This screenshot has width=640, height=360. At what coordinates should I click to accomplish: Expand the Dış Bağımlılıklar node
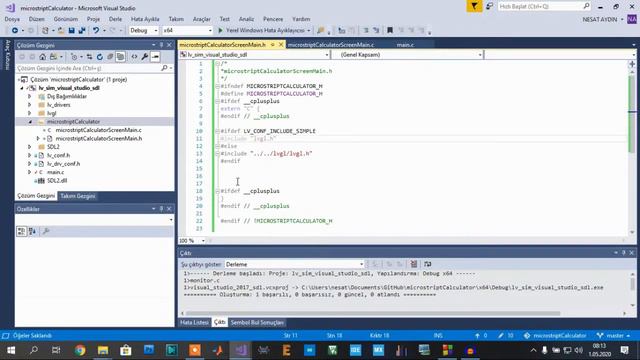[30, 96]
